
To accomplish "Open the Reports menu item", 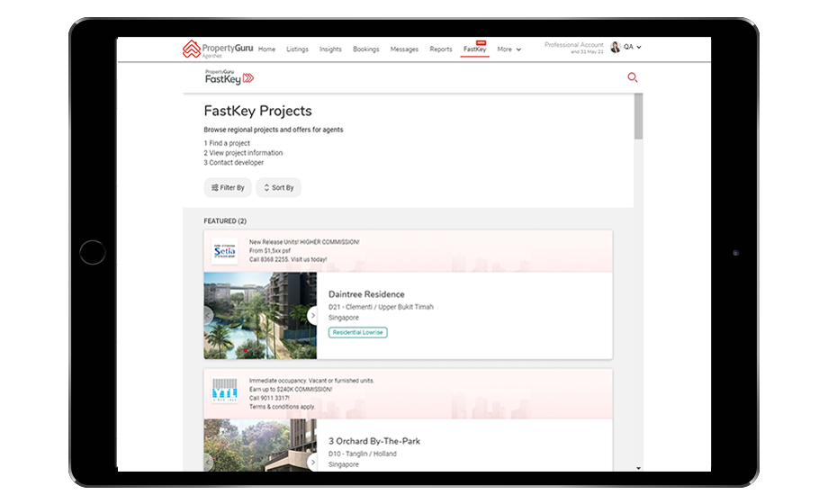I will 441,49.
